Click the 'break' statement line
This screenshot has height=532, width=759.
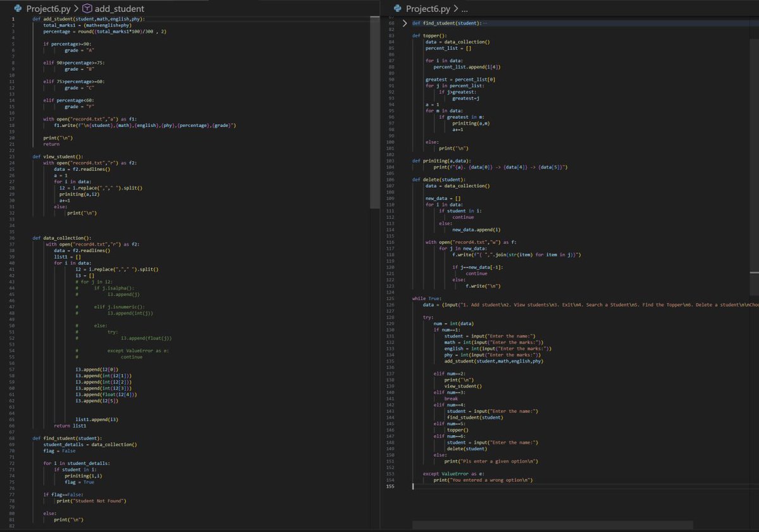click(x=451, y=399)
